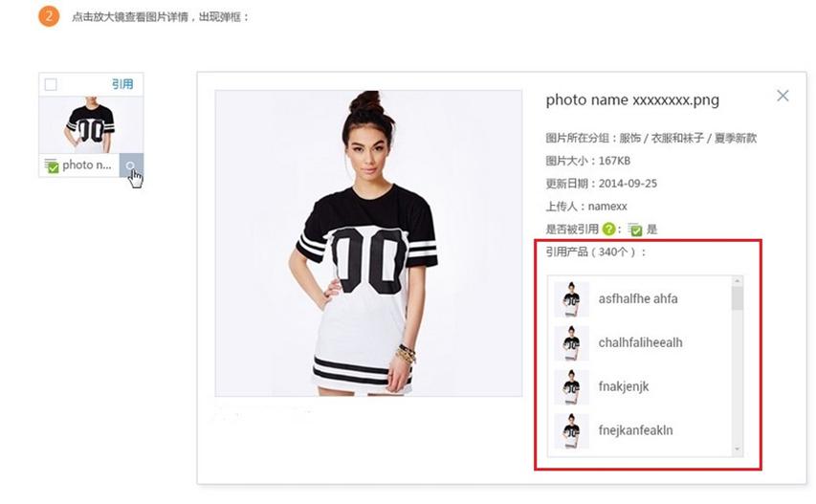Click the green check icon next to 是
The width and height of the screenshot is (816, 504).
(635, 230)
